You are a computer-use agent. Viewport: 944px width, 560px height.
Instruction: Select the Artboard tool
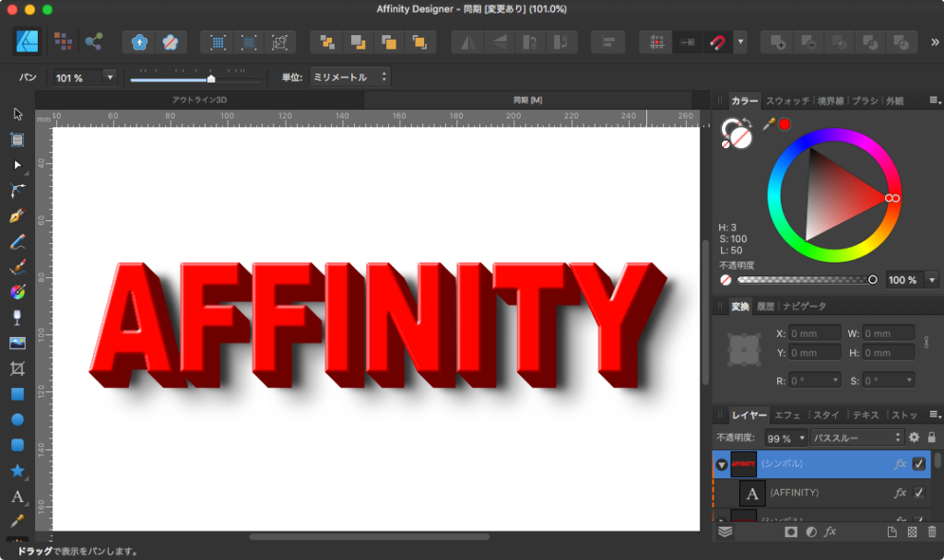17,140
